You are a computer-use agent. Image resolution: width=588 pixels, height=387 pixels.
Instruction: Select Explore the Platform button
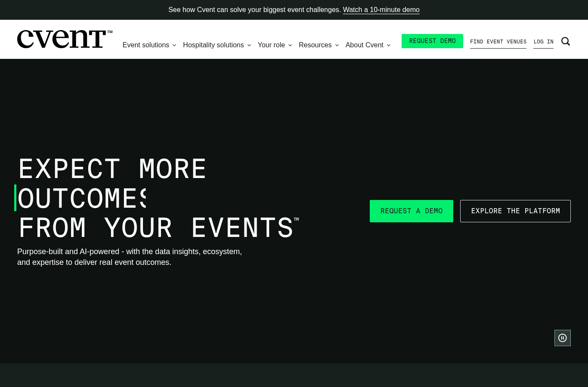tap(515, 211)
